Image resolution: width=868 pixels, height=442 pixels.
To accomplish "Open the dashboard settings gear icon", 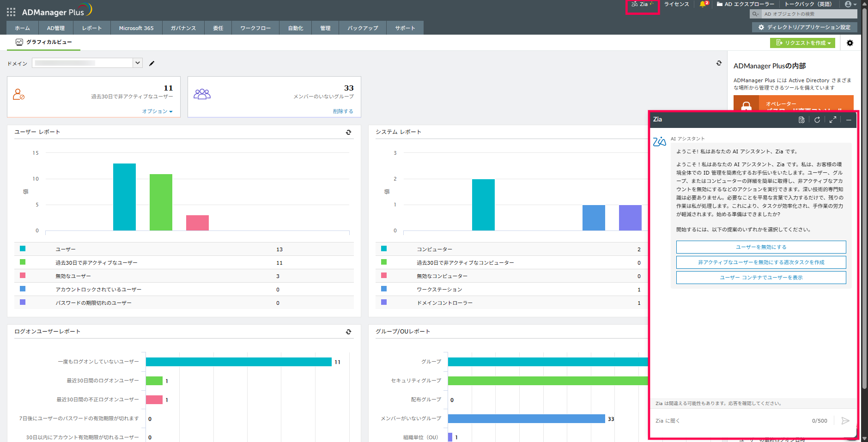I will (850, 43).
